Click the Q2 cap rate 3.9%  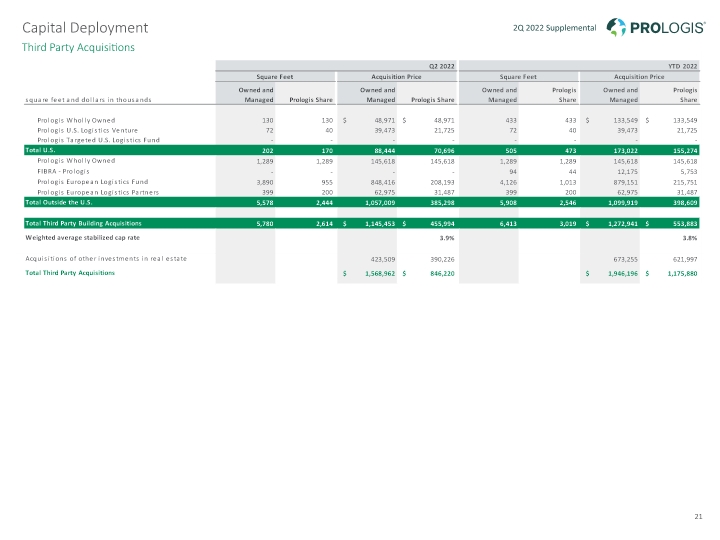click(x=447, y=238)
